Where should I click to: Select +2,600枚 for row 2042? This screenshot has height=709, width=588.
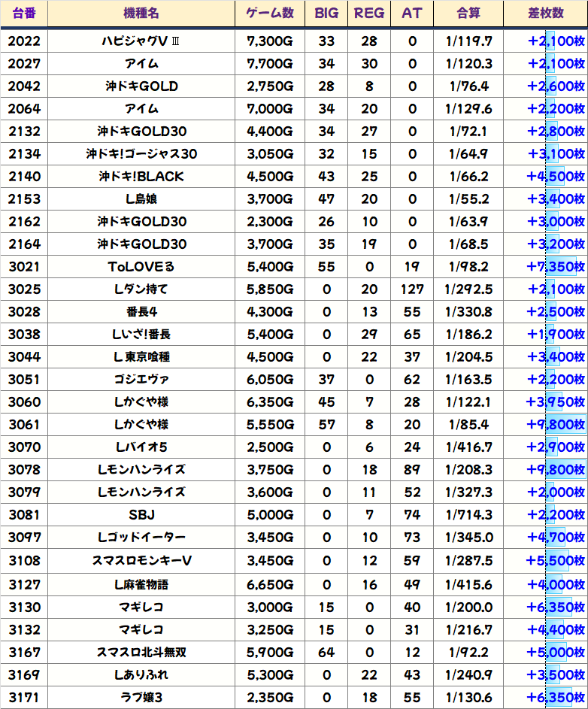556,86
